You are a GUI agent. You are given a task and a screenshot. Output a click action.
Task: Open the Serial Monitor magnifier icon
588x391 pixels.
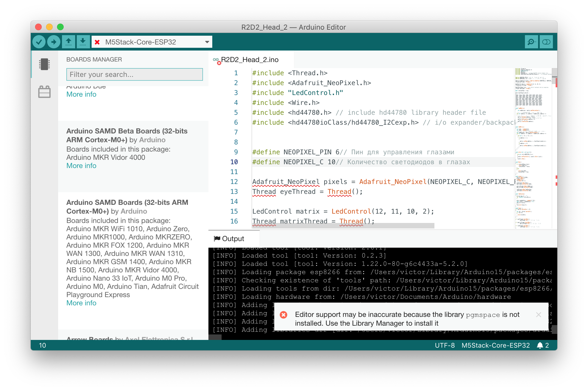pyautogui.click(x=531, y=42)
